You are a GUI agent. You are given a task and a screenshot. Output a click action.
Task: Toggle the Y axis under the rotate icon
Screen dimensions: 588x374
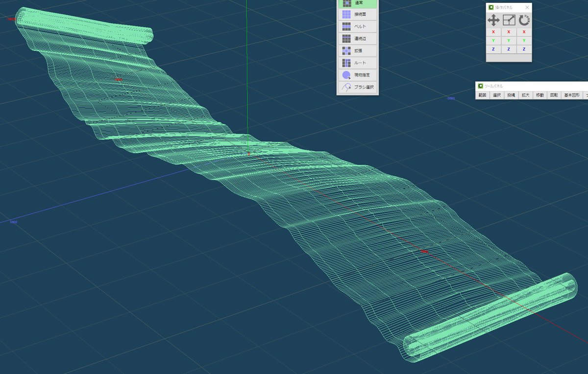(524, 41)
